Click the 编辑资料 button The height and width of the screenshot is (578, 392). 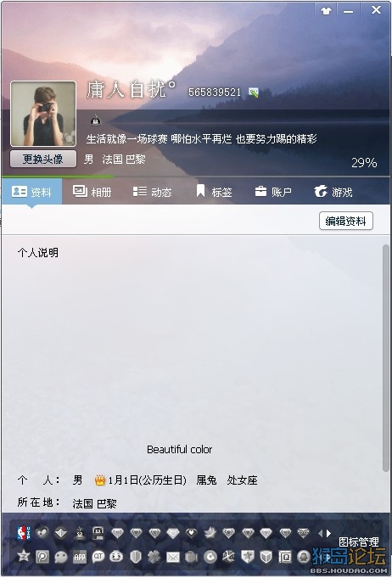(346, 221)
